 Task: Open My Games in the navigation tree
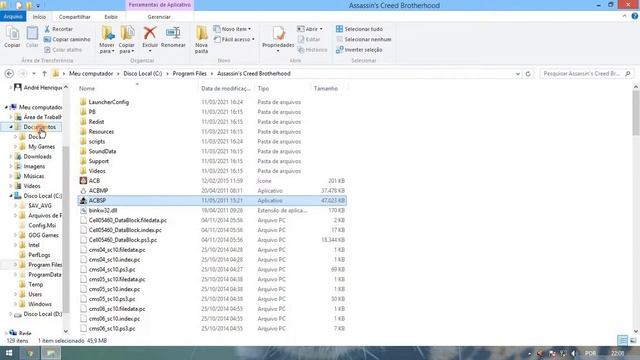pos(41,147)
